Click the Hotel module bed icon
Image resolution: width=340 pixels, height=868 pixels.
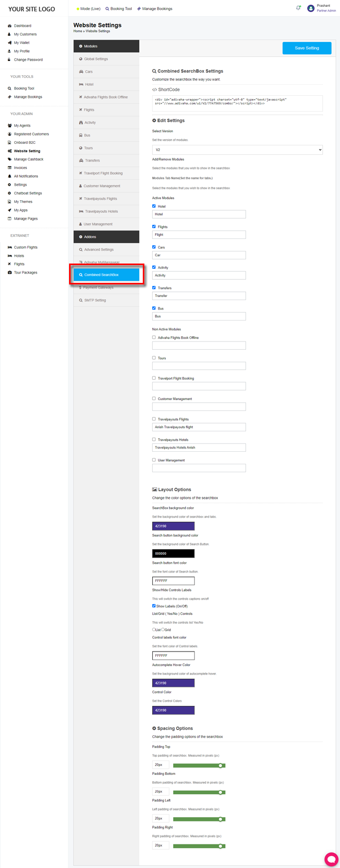pos(81,84)
